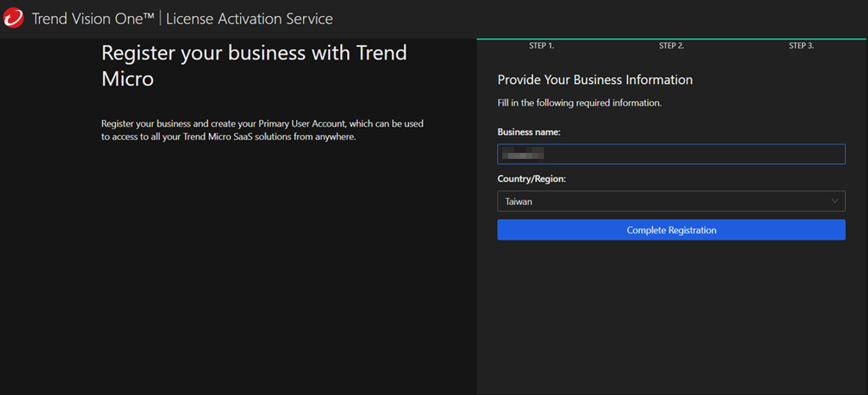
Task: Click the green step progress bar
Action: click(x=671, y=39)
